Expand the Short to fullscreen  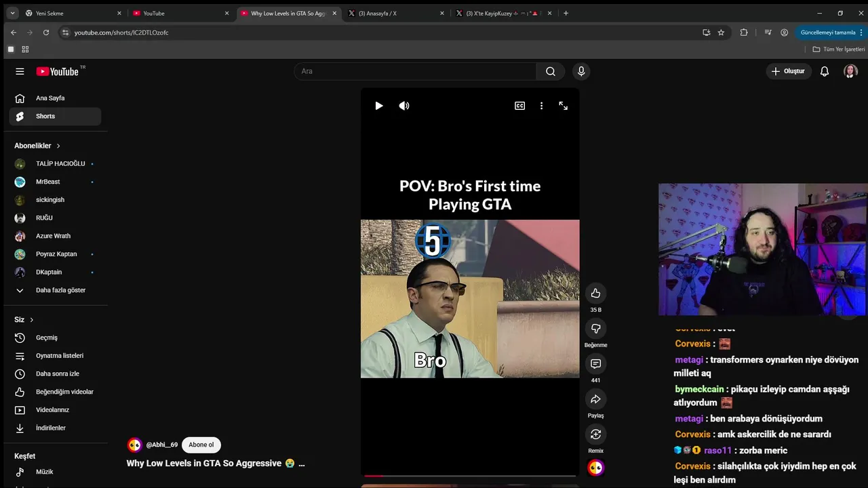pyautogui.click(x=563, y=106)
